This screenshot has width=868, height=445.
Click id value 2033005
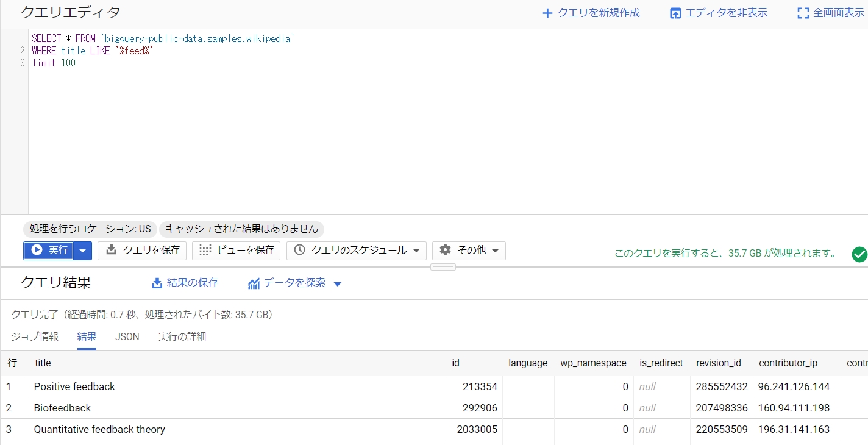coord(477,429)
